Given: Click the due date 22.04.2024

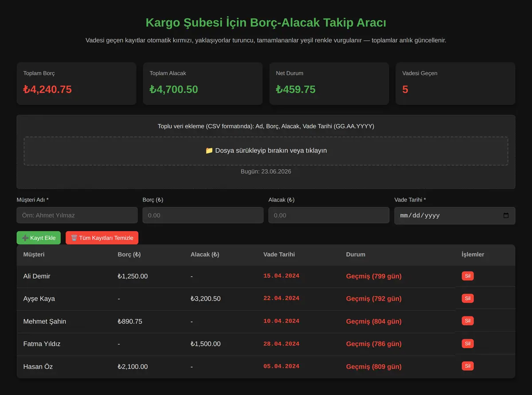Looking at the screenshot, I should (x=282, y=298).
